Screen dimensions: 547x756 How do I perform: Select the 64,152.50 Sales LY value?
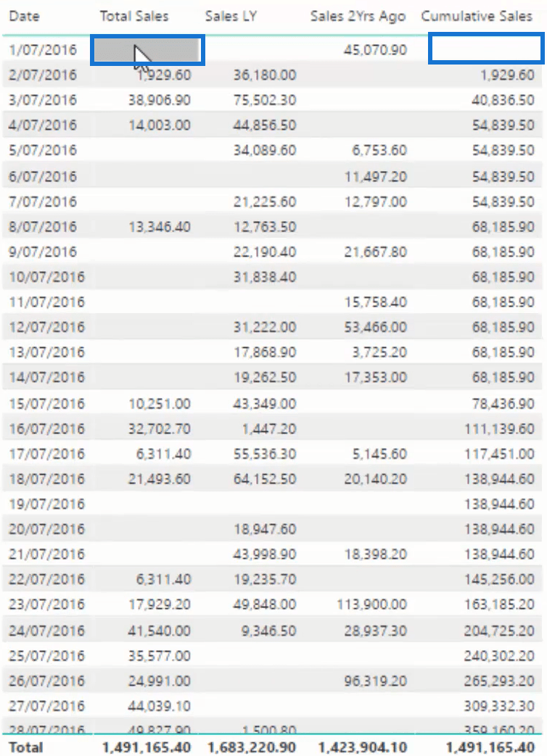[x=264, y=479]
